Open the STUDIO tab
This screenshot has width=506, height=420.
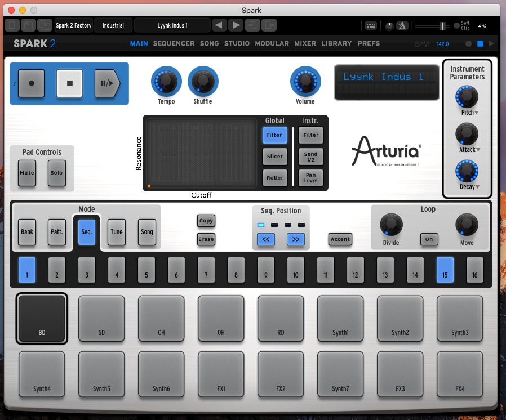tap(237, 43)
